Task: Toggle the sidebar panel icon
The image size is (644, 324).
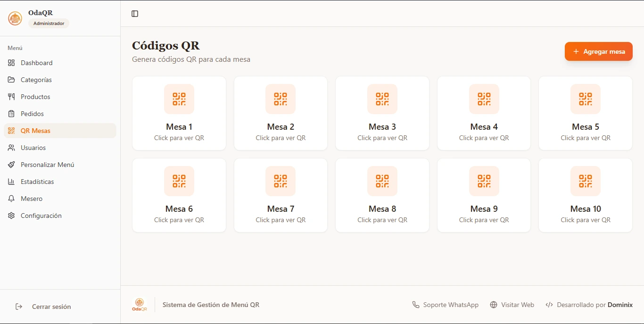Action: (135, 14)
